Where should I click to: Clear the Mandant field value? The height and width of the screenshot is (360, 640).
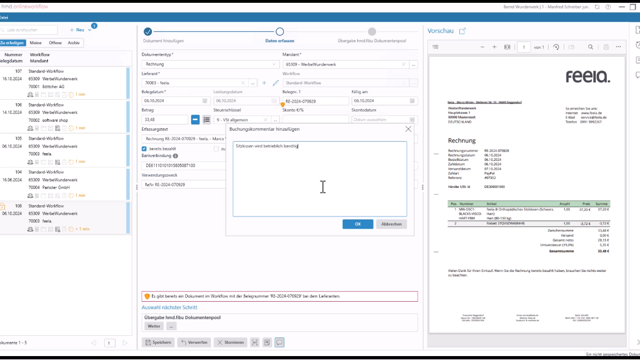[x=403, y=64]
